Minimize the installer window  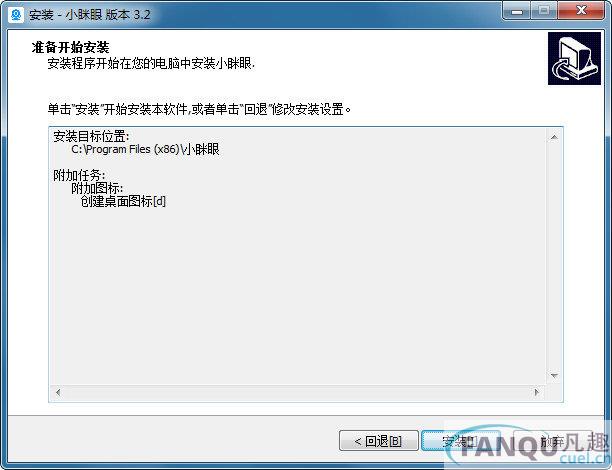[517, 11]
